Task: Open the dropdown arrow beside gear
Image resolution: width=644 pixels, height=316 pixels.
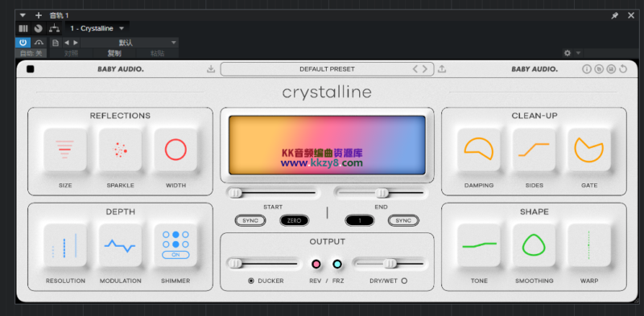Action: (578, 53)
